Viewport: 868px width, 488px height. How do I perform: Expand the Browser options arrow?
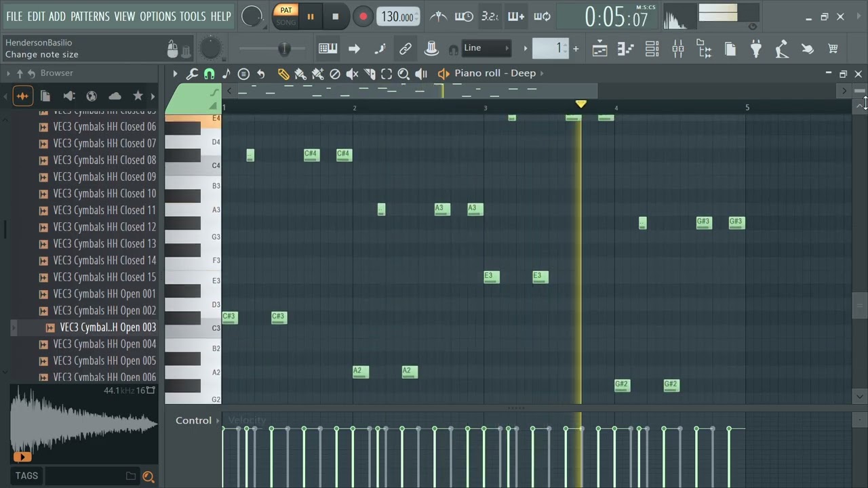[8, 73]
